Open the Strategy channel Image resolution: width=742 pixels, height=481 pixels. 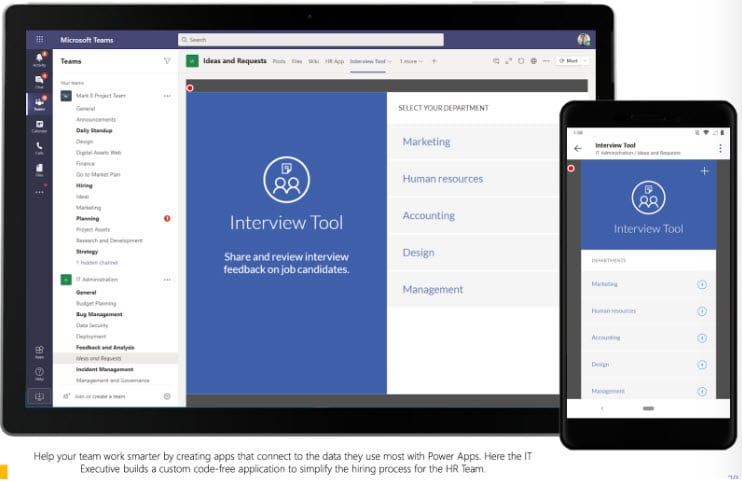pos(87,251)
